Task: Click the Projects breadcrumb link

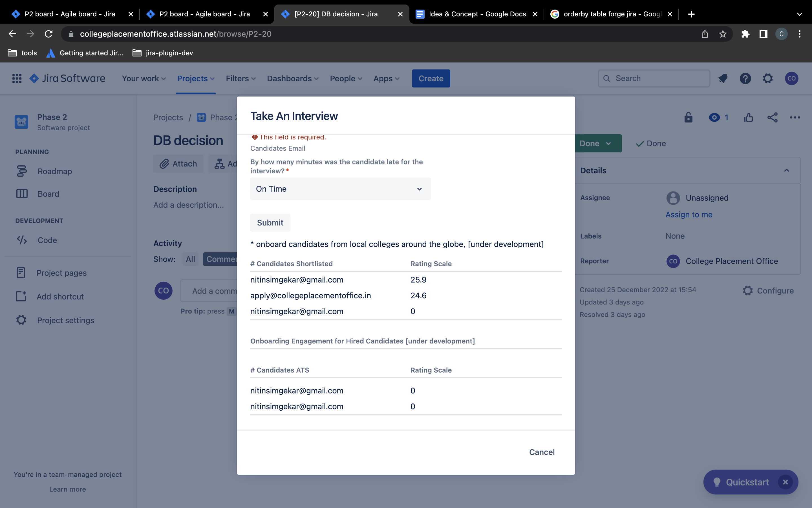Action: (168, 117)
